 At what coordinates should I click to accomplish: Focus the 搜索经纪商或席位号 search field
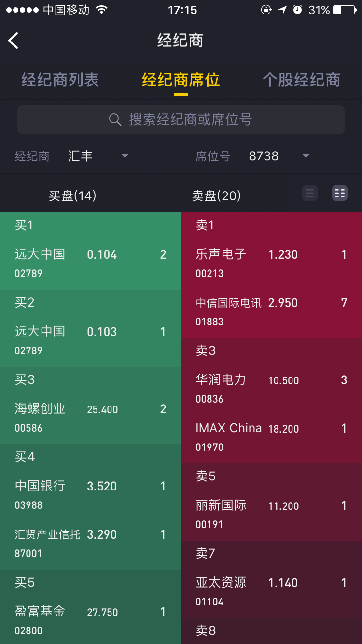pos(181,120)
